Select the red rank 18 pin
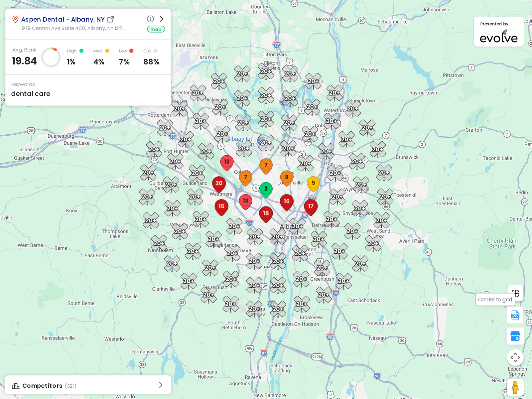The width and height of the screenshot is (532, 399). (x=266, y=214)
